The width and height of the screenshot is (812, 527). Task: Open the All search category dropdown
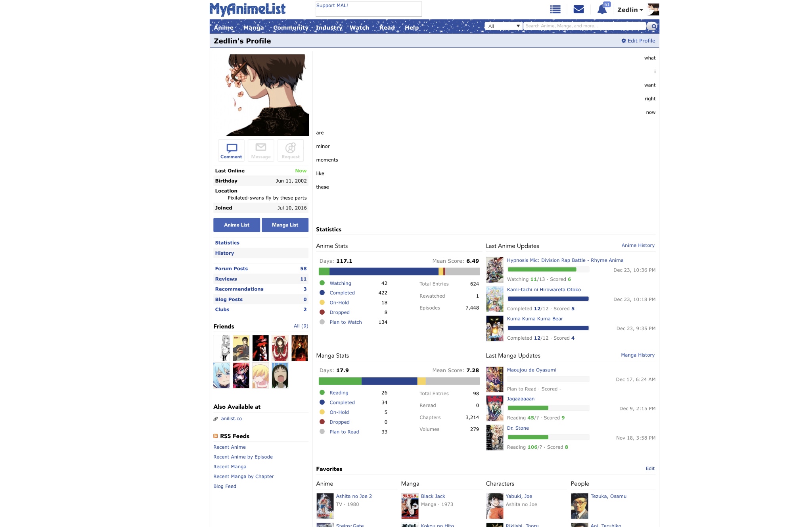tap(504, 25)
